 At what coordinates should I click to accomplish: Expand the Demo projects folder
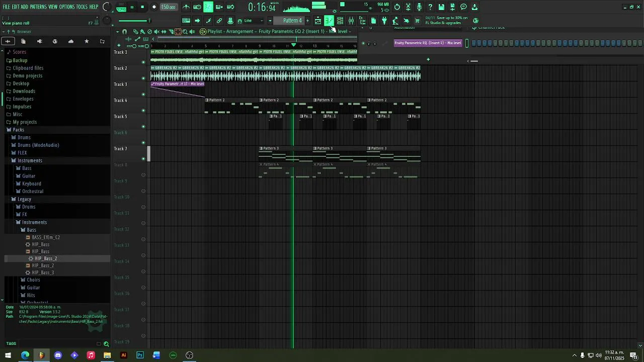pos(27,76)
